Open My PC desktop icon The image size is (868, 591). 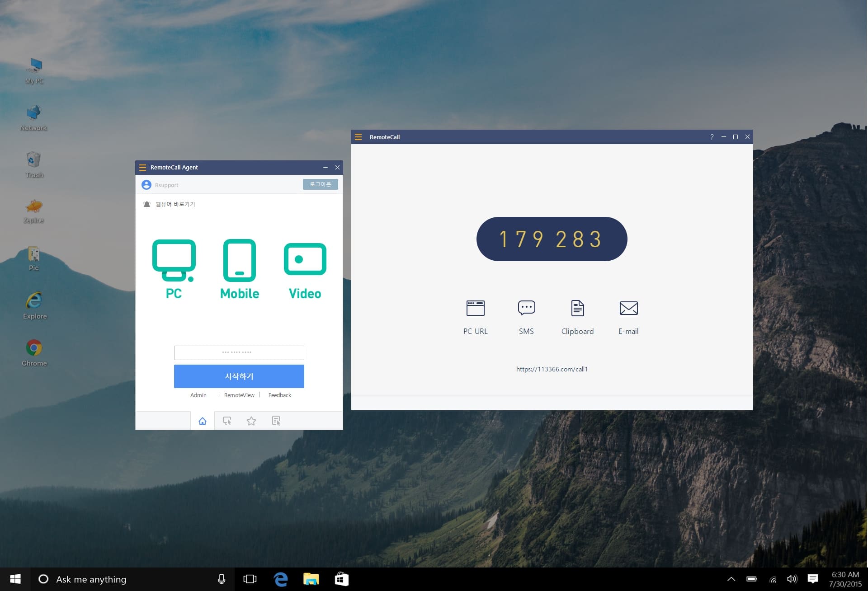(34, 71)
